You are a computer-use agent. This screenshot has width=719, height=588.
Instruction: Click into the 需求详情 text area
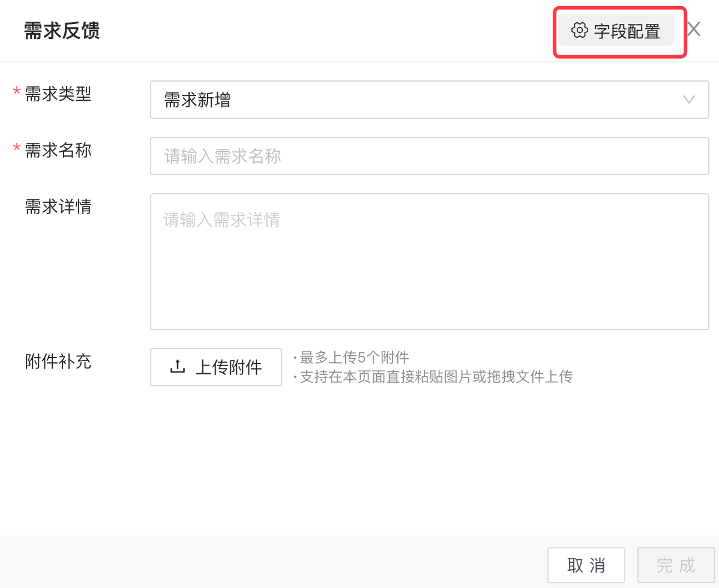click(429, 261)
